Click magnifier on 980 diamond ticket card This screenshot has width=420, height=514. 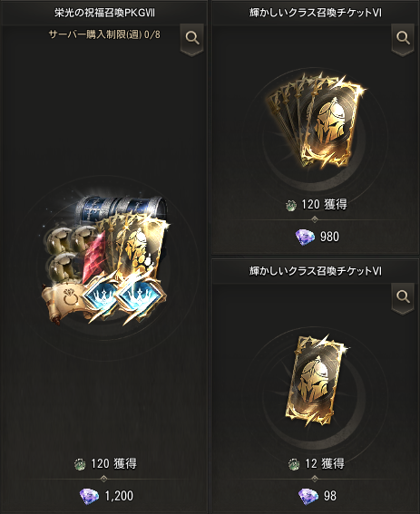[403, 39]
